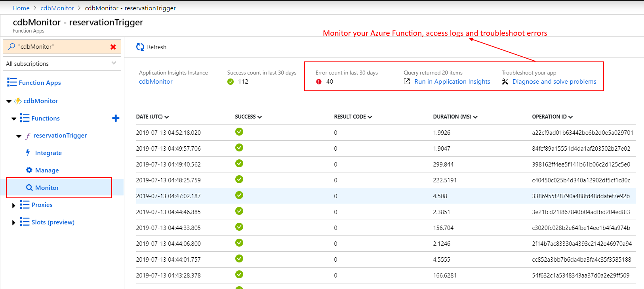Click the Function Apps list icon
This screenshot has height=289, width=644.
(x=12, y=82)
